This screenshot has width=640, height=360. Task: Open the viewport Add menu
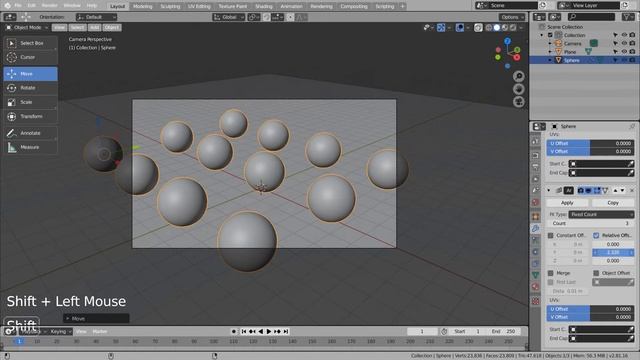(x=94, y=27)
